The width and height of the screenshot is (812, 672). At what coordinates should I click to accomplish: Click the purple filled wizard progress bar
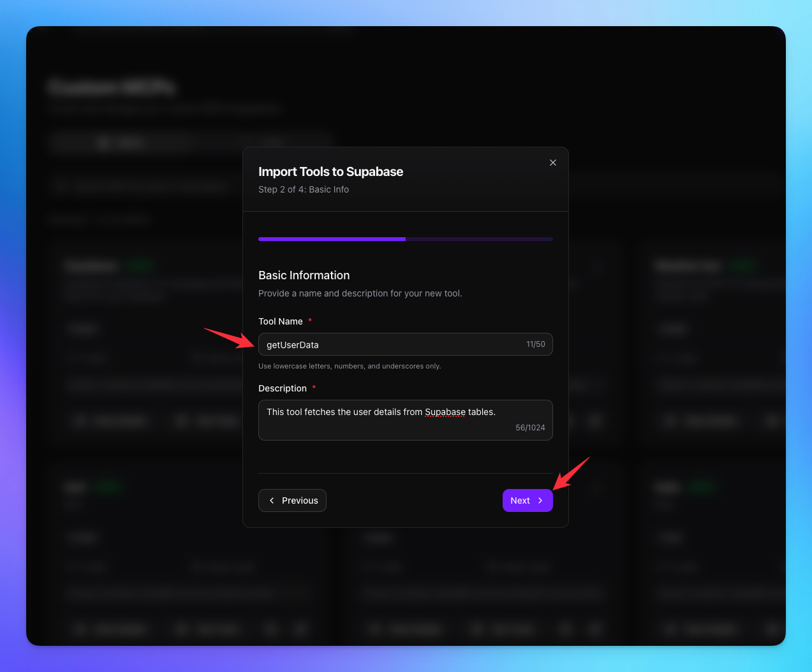tap(332, 239)
